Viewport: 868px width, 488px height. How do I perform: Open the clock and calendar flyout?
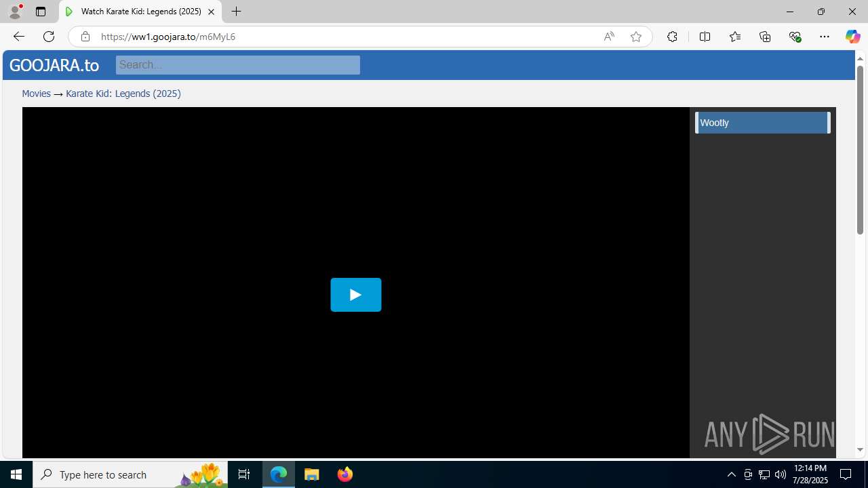[810, 474]
